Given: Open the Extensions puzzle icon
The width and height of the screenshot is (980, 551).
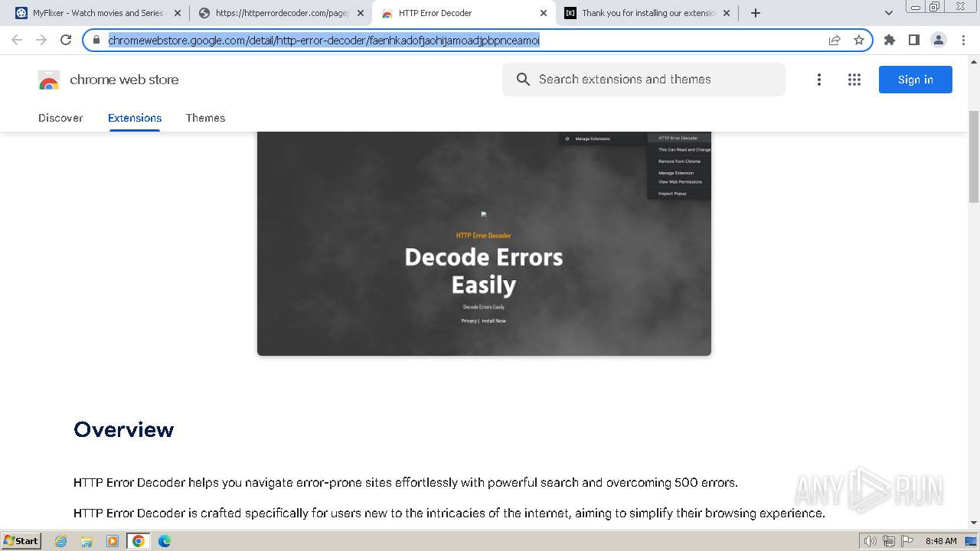Looking at the screenshot, I should tap(890, 40).
